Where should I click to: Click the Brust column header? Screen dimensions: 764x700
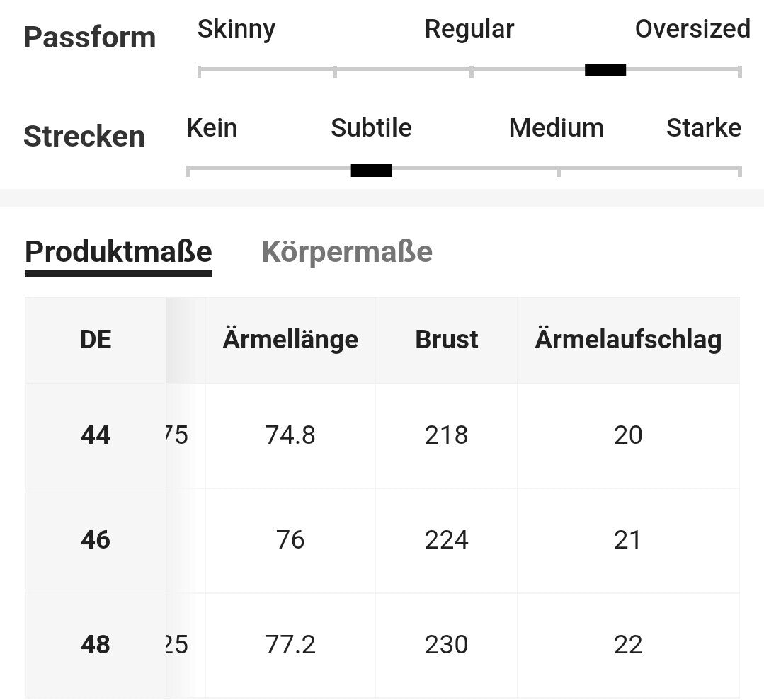pyautogui.click(x=446, y=340)
